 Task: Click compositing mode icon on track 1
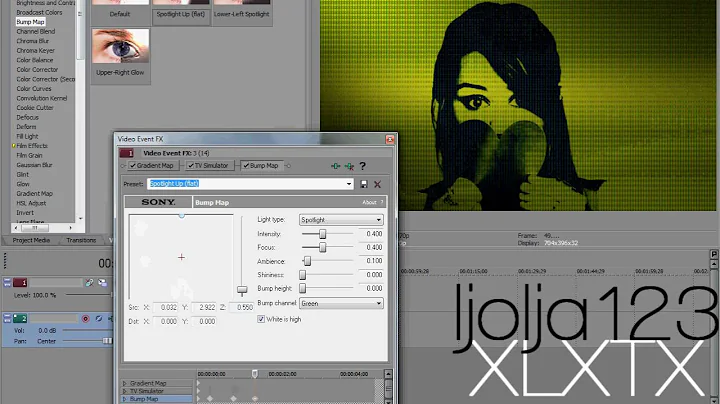tap(102, 282)
